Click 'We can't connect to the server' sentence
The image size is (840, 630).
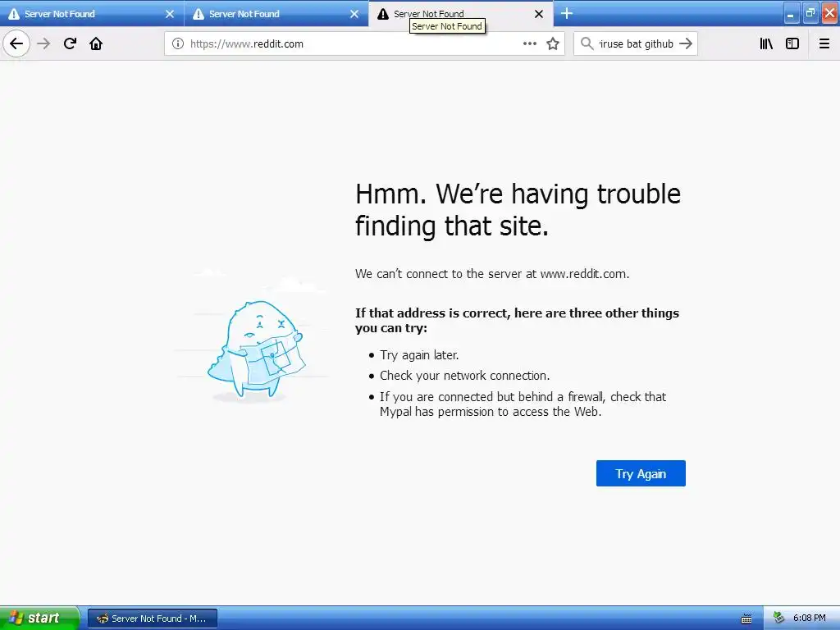492,274
